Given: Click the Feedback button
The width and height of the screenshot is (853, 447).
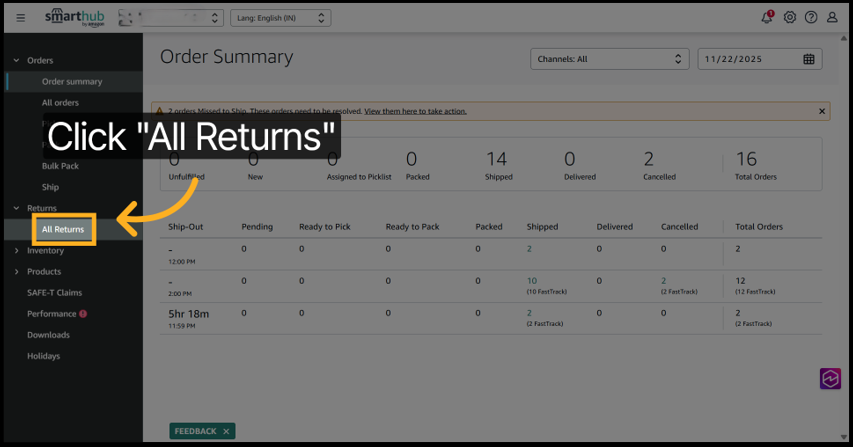Looking at the screenshot, I should point(195,431).
